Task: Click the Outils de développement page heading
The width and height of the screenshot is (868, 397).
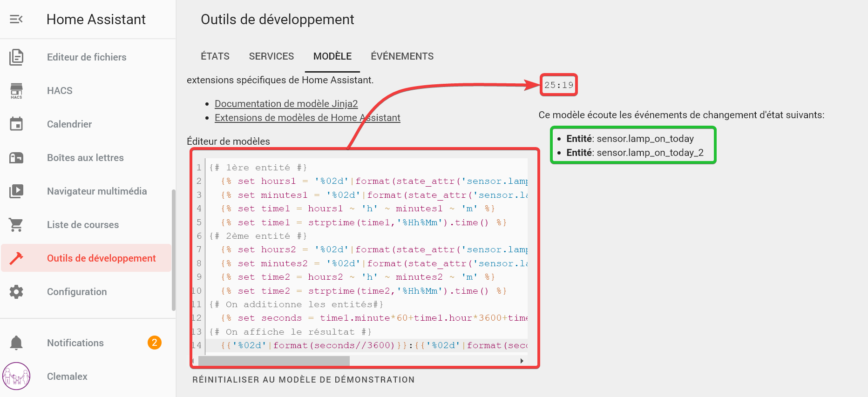Action: click(x=278, y=20)
